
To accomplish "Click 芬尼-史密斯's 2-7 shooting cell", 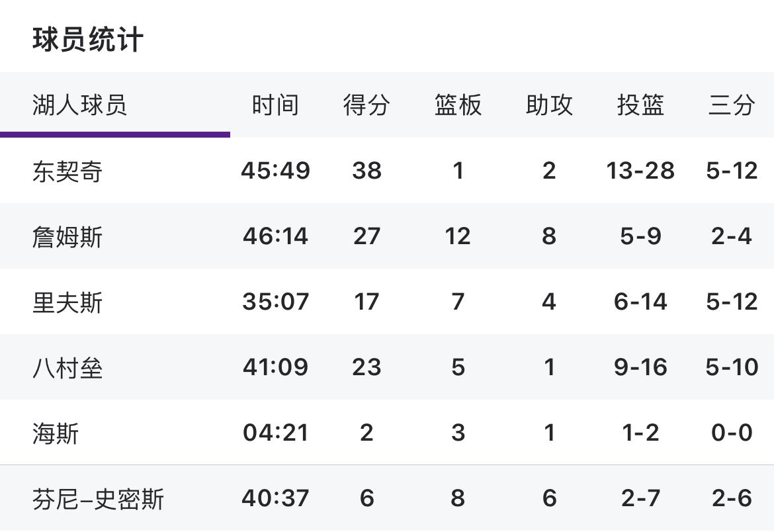I will 640,498.
